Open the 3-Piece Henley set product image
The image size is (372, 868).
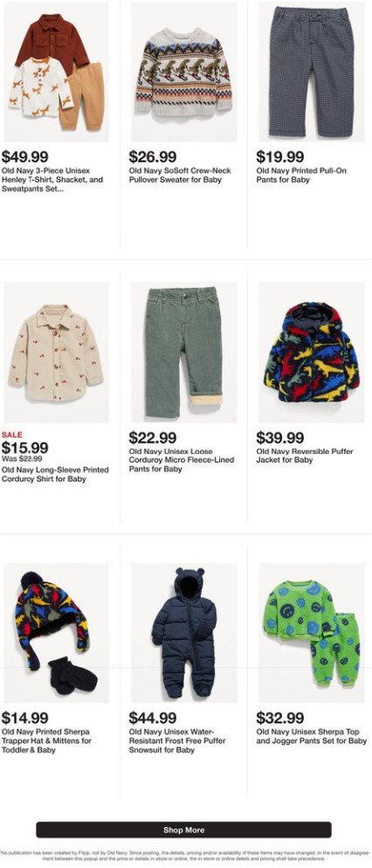click(x=56, y=72)
